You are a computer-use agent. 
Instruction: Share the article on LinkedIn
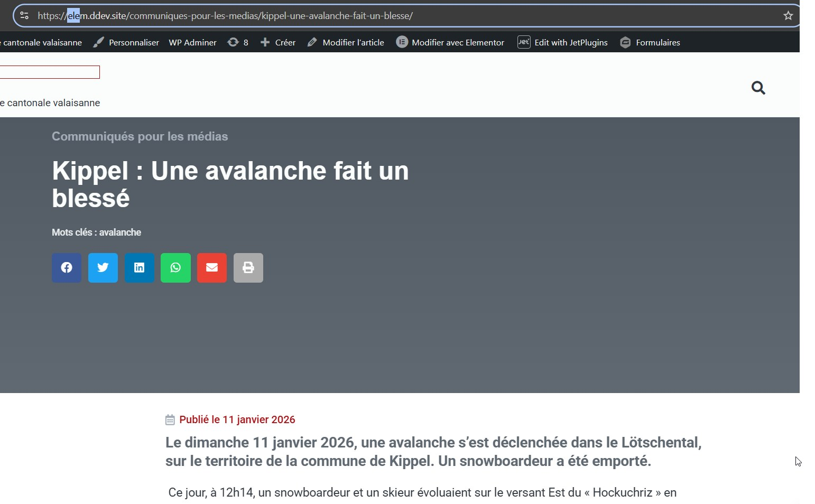pos(140,268)
